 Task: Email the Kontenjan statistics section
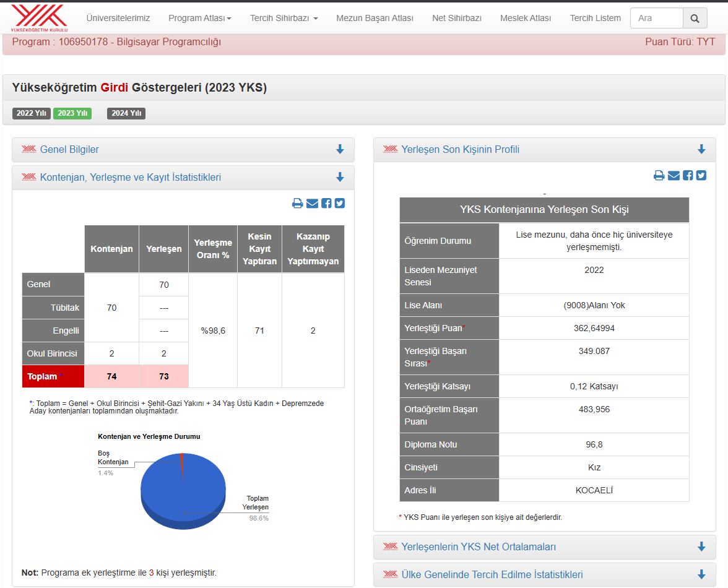pyautogui.click(x=312, y=203)
